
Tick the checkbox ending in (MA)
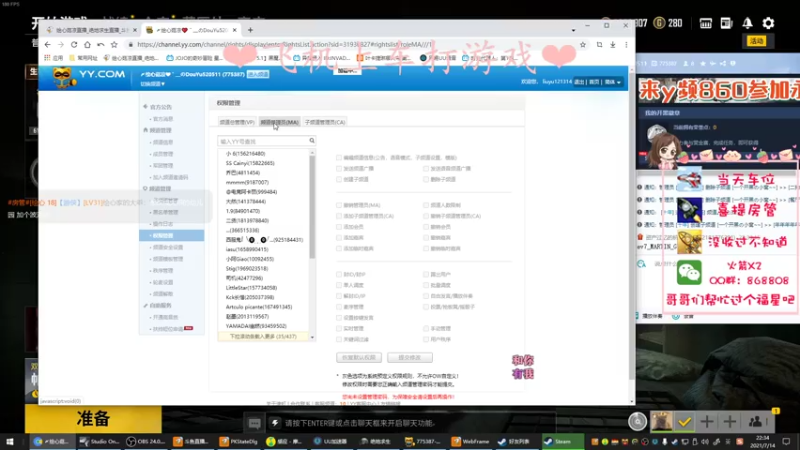pos(339,205)
